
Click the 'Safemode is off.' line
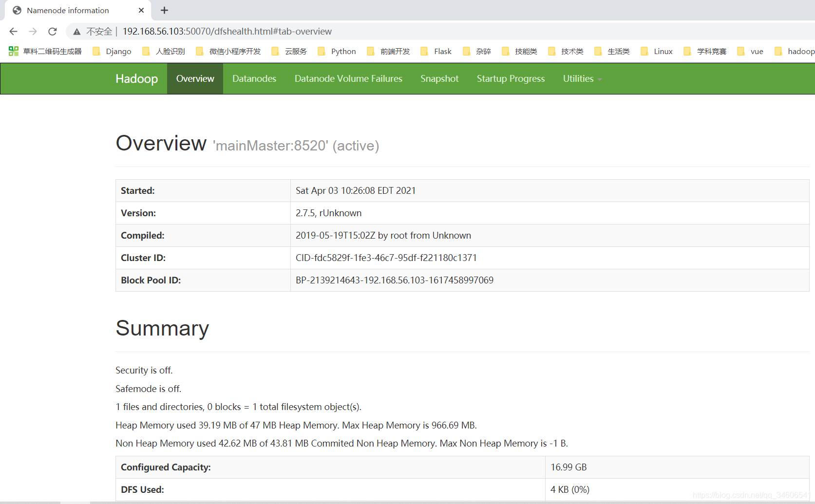coord(148,389)
